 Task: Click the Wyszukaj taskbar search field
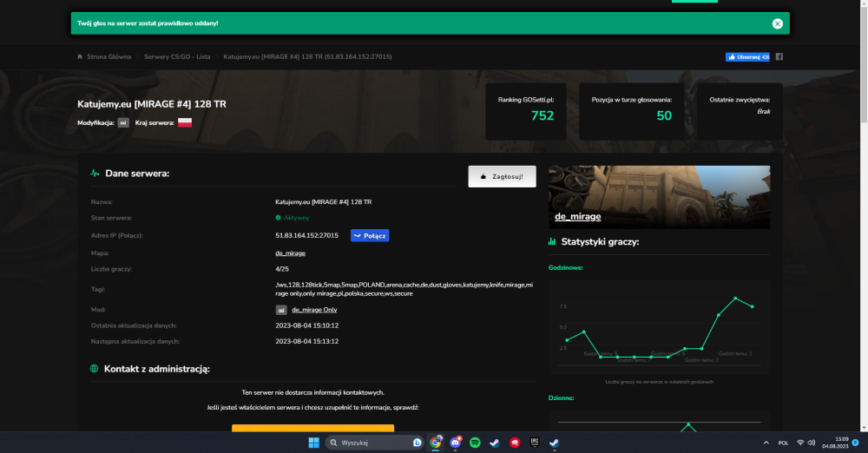click(x=373, y=443)
